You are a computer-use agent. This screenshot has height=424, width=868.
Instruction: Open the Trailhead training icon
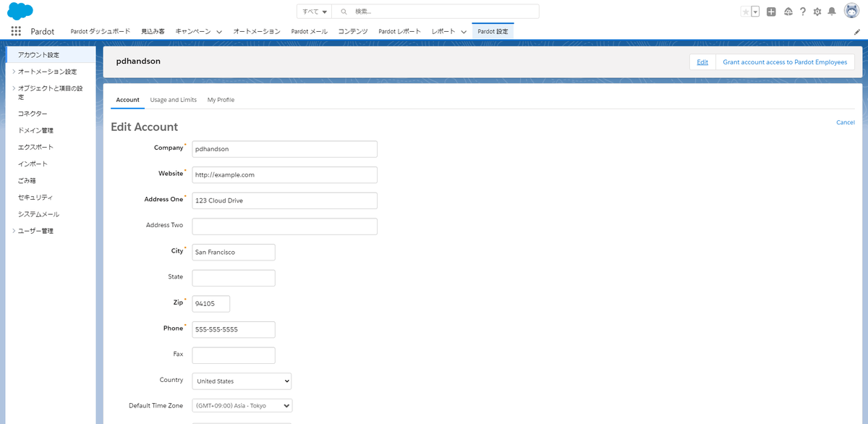tap(788, 11)
